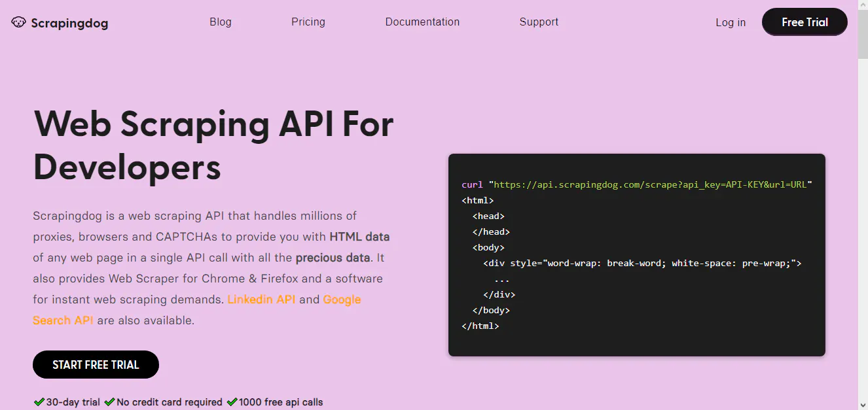Click the HTML div style line in the code
This screenshot has height=410, width=868.
(x=642, y=263)
